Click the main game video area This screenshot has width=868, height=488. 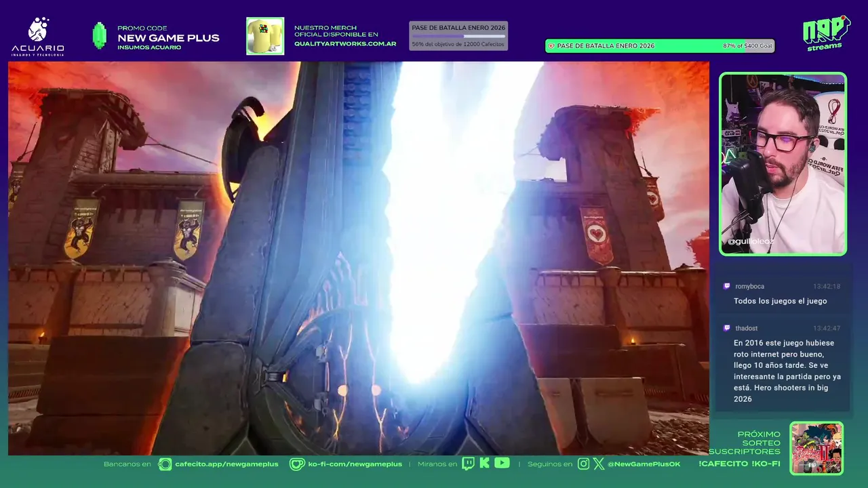pyautogui.click(x=359, y=258)
